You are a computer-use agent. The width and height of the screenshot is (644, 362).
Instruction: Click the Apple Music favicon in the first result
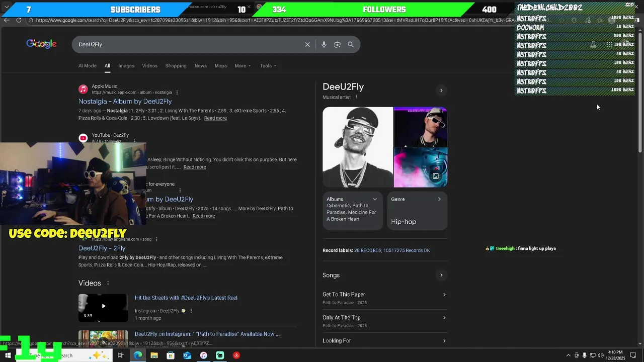coord(83,89)
